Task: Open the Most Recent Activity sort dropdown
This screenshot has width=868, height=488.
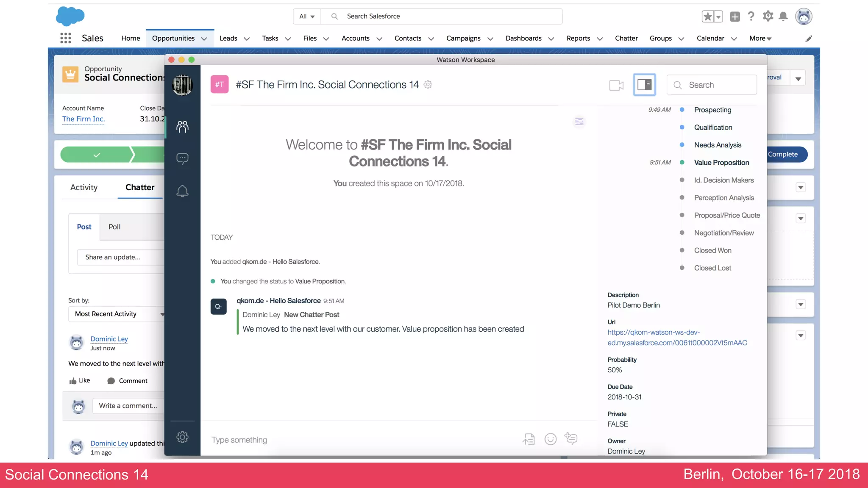Action: coord(116,314)
